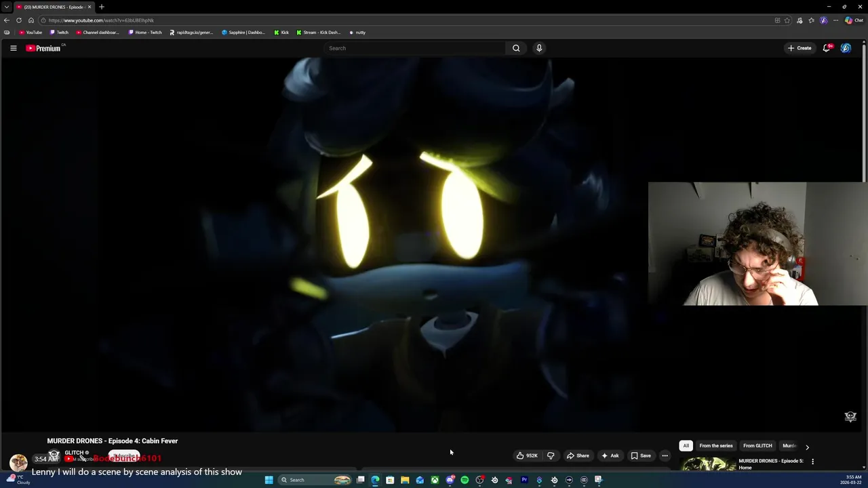Open Microsoft Store from taskbar

click(x=390, y=480)
